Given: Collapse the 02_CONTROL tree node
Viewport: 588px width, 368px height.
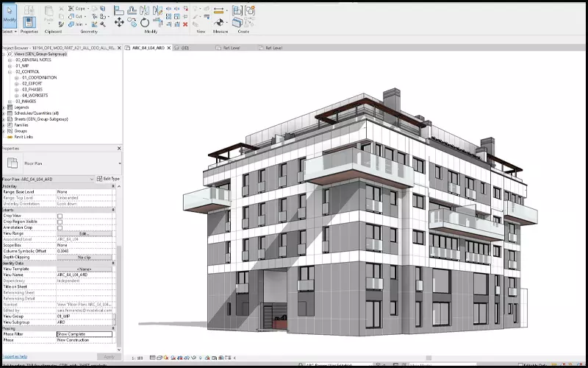Looking at the screenshot, I should click(10, 71).
